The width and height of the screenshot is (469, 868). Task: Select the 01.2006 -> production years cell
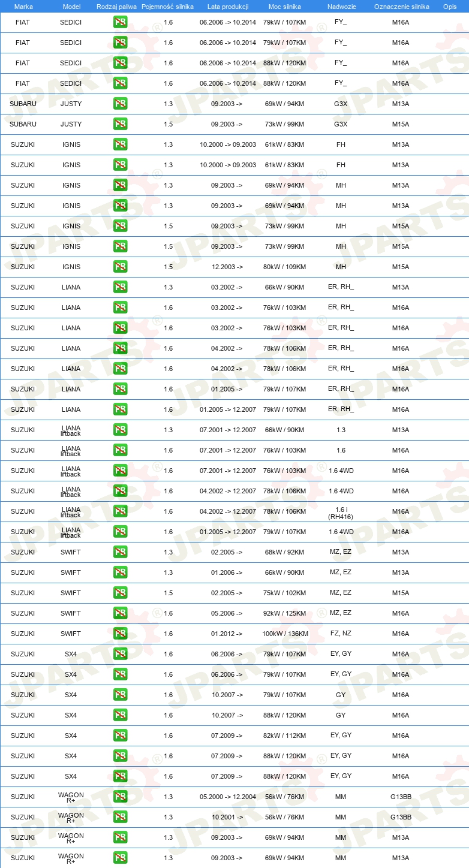(x=227, y=572)
